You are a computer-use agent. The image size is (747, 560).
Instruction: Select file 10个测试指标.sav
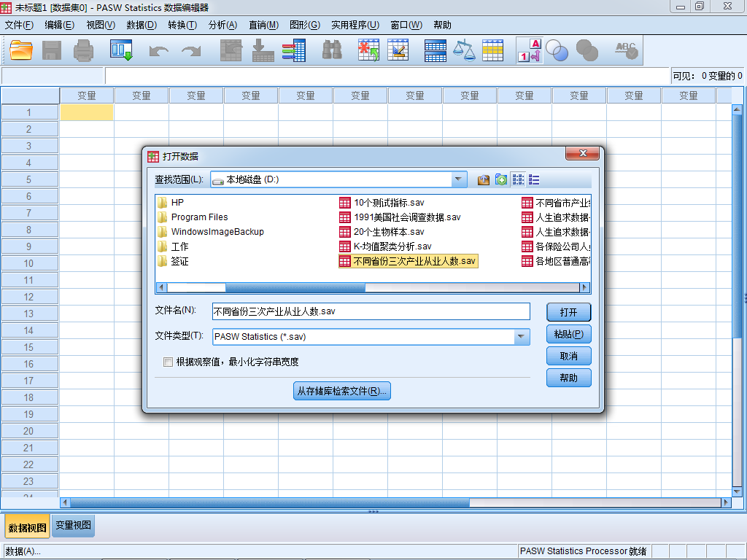click(x=382, y=203)
